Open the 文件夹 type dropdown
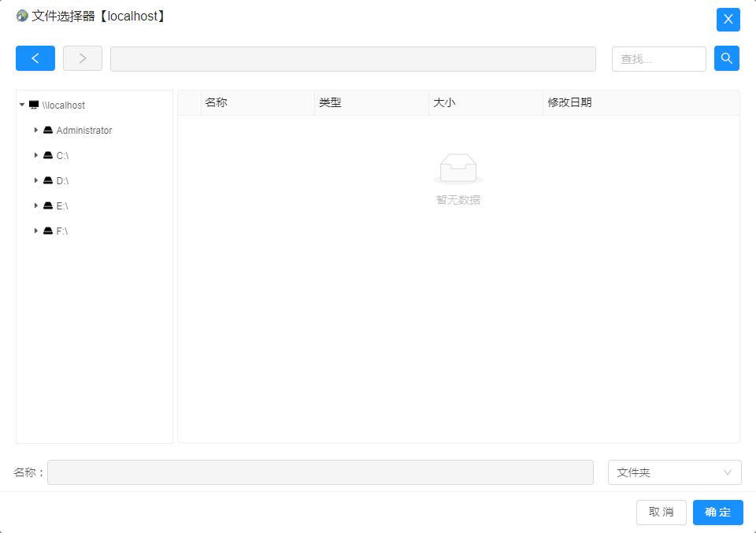The height and width of the screenshot is (533, 756). click(x=674, y=472)
